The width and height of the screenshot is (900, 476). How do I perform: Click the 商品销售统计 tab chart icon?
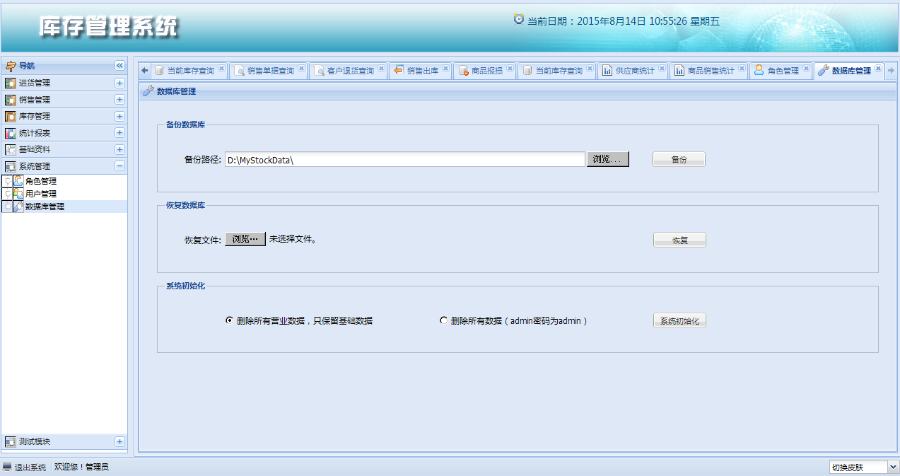click(679, 70)
